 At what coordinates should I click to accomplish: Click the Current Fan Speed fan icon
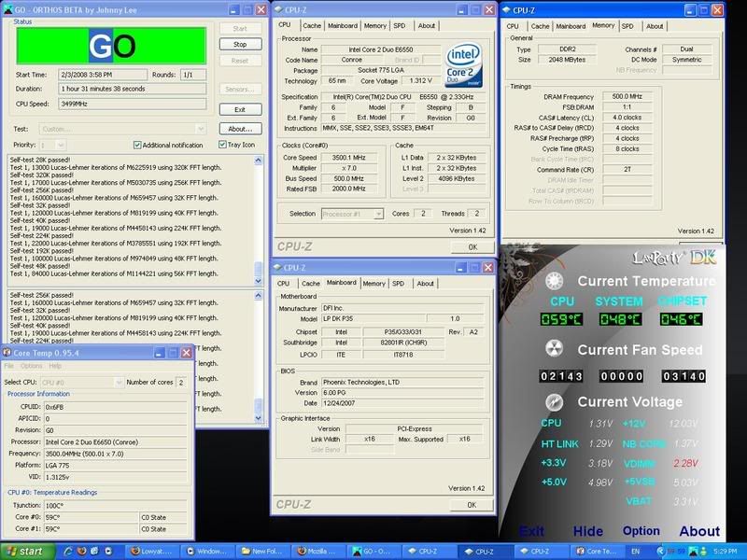point(555,349)
